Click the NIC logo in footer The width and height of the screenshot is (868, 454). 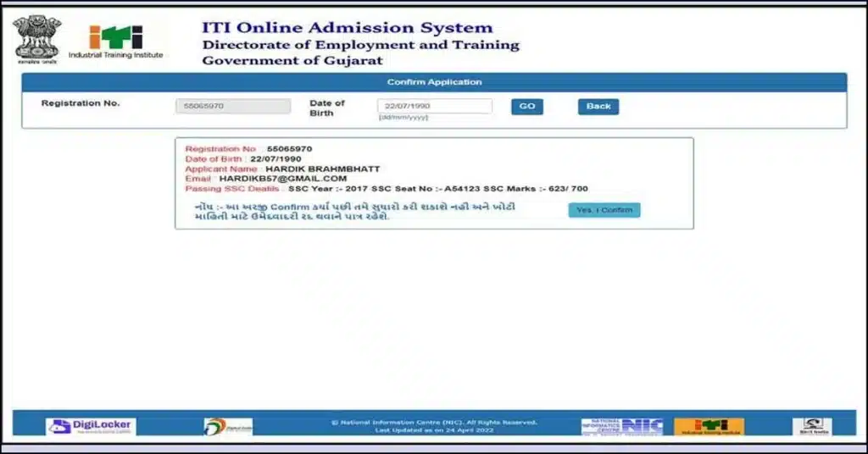622,426
